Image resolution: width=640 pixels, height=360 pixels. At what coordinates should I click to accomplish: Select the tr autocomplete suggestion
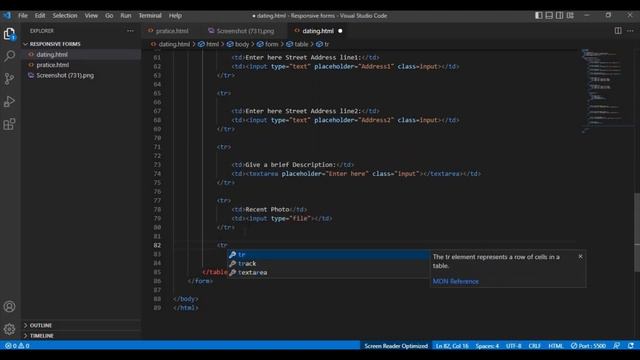tap(328, 255)
